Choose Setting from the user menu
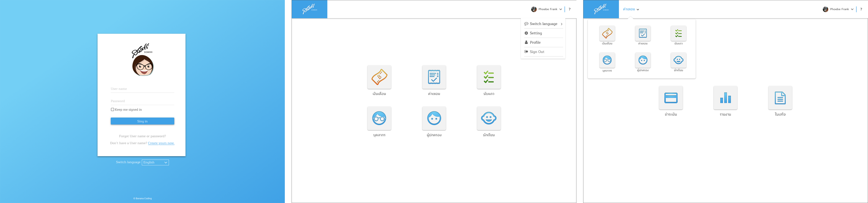 [x=535, y=33]
